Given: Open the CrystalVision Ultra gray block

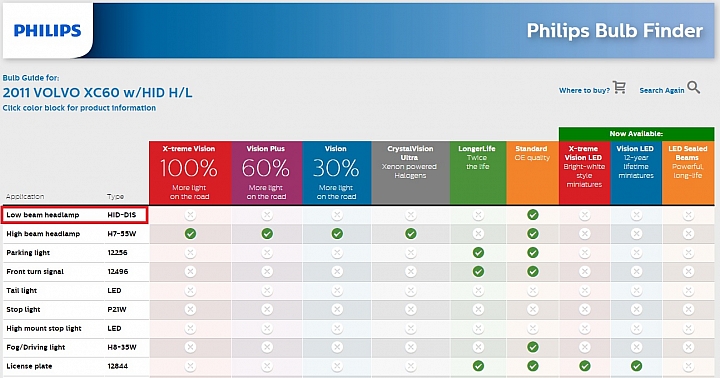Looking at the screenshot, I should pyautogui.click(x=411, y=173).
